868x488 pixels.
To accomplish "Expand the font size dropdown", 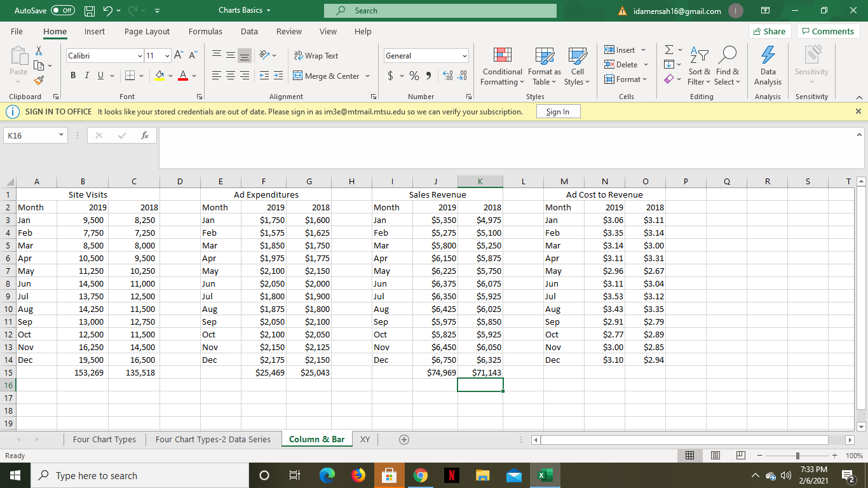I will coord(167,56).
